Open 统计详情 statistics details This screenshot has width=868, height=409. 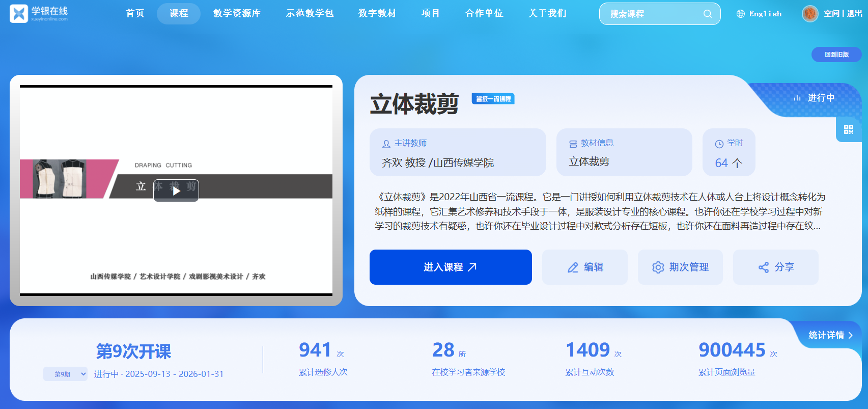pyautogui.click(x=830, y=335)
